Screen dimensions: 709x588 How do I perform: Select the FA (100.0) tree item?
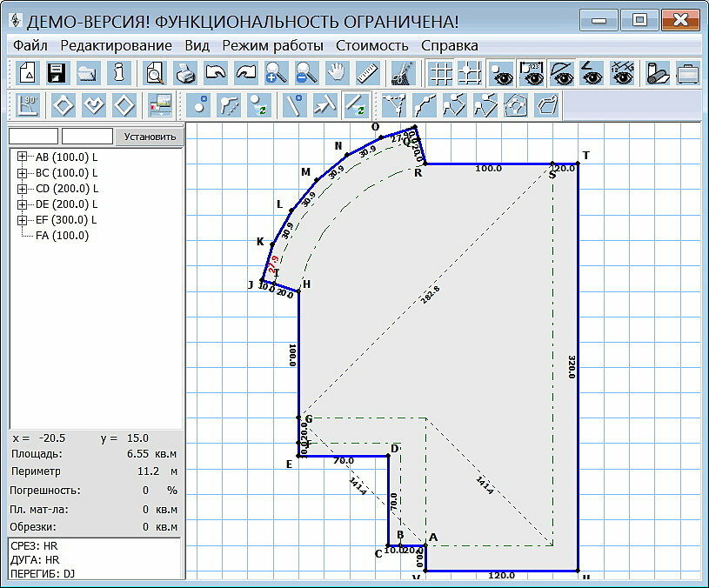coord(62,236)
